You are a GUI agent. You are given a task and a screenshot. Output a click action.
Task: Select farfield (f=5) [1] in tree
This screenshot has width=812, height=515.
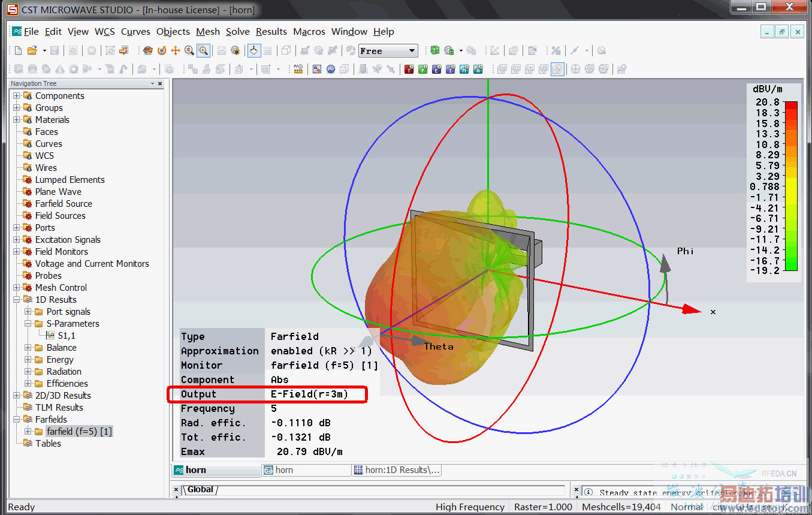[79, 432]
